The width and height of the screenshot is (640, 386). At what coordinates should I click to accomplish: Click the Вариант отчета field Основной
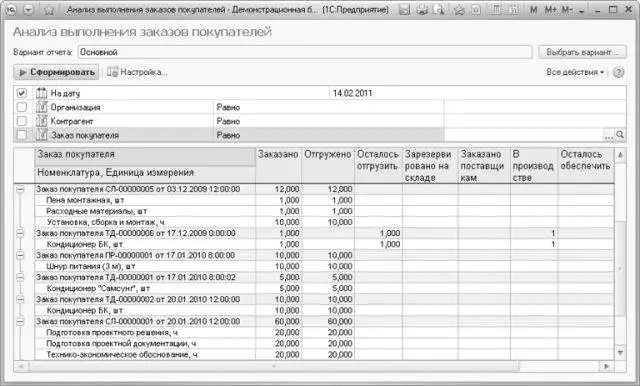pos(305,52)
